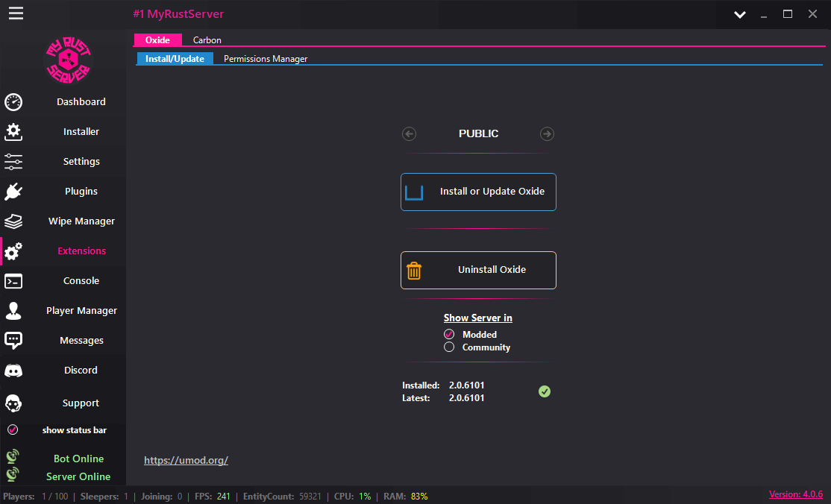The image size is (831, 504).
Task: Open the Support section
Action: (x=81, y=403)
